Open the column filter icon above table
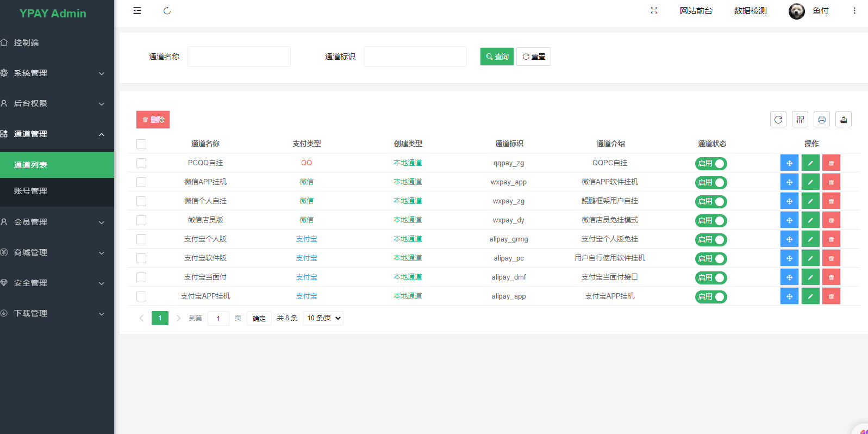This screenshot has height=434, width=868. 800,120
